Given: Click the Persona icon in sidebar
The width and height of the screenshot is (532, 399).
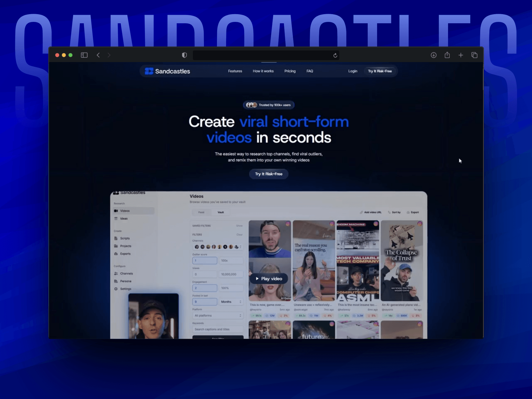Looking at the screenshot, I should coord(116,281).
